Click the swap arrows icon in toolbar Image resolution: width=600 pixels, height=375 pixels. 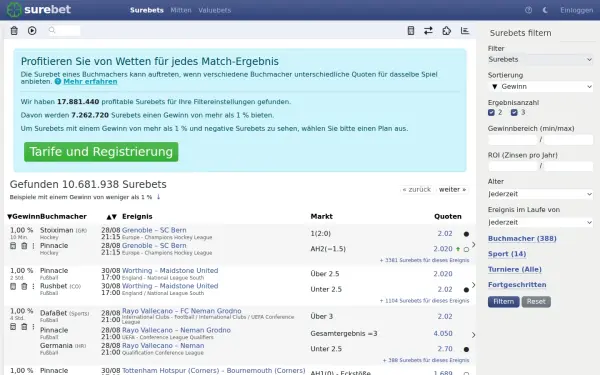(x=428, y=31)
